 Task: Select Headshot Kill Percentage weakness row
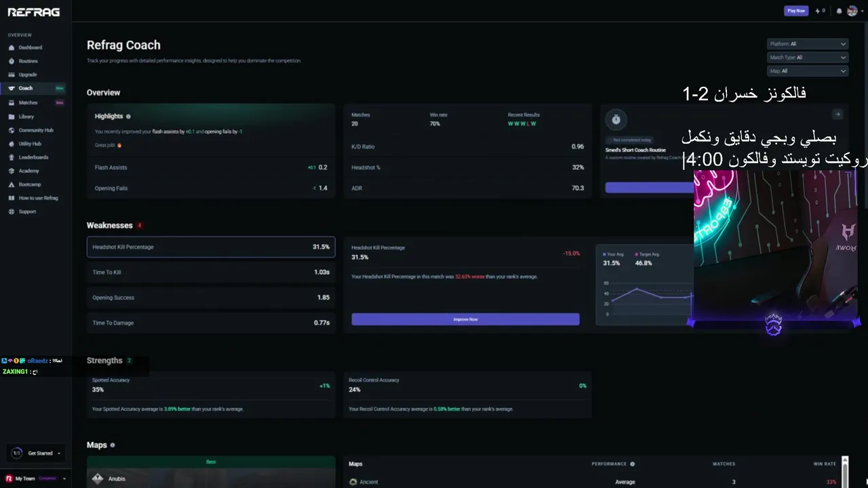[x=211, y=247]
